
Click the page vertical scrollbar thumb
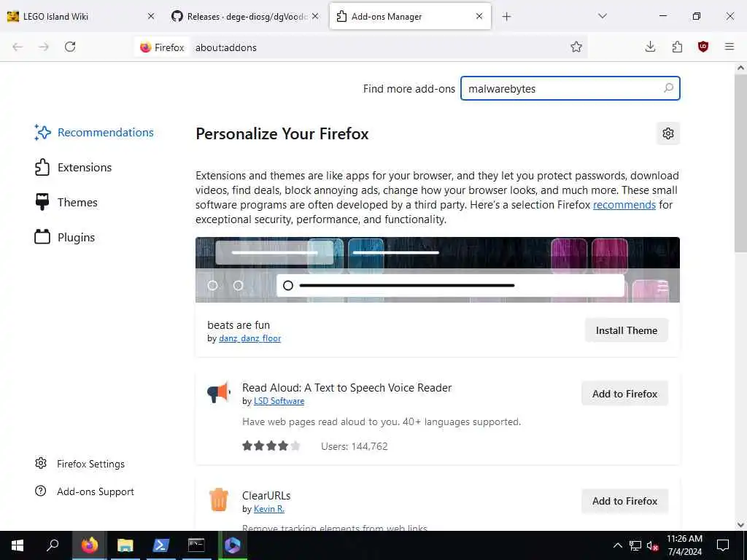[740, 162]
